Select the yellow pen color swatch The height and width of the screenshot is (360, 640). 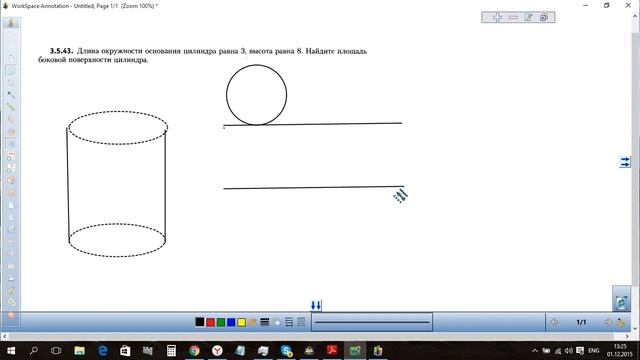click(x=242, y=322)
